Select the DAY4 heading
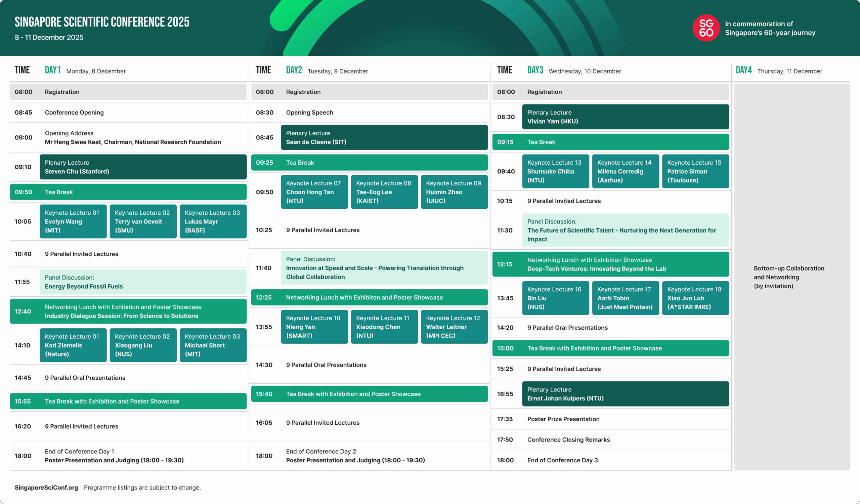This screenshot has height=504, width=860. (x=743, y=70)
